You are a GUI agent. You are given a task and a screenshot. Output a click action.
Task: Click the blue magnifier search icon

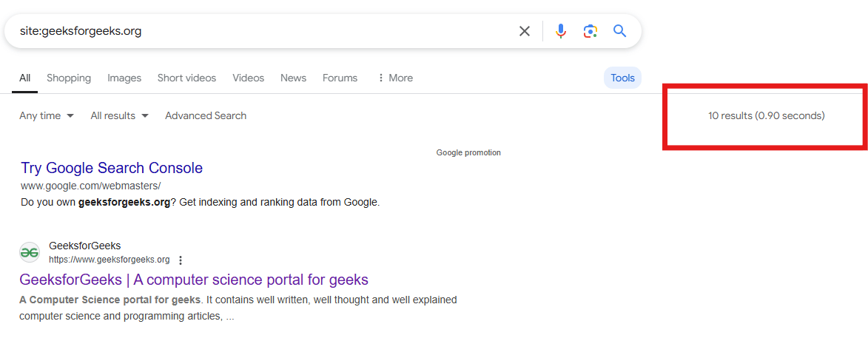click(619, 31)
